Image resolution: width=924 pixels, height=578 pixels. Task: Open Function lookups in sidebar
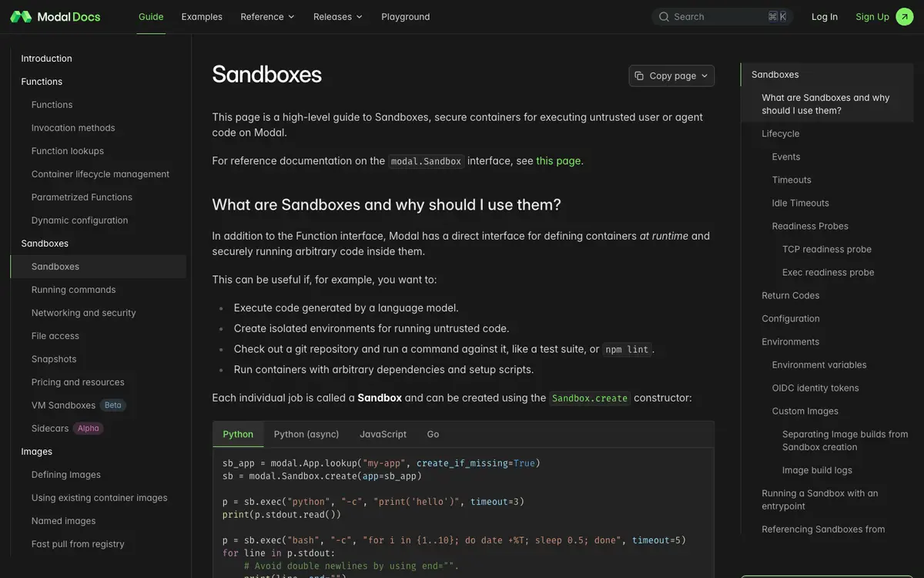point(68,151)
